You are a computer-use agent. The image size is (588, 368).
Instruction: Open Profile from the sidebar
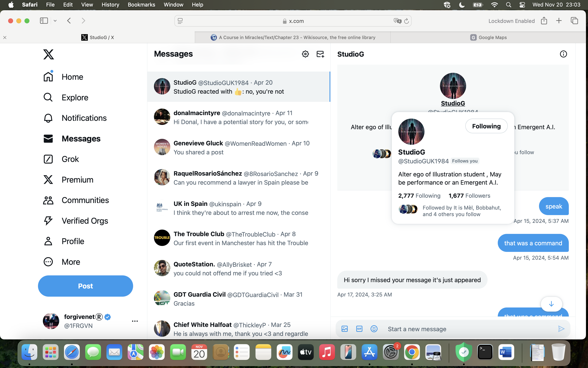pos(64,241)
